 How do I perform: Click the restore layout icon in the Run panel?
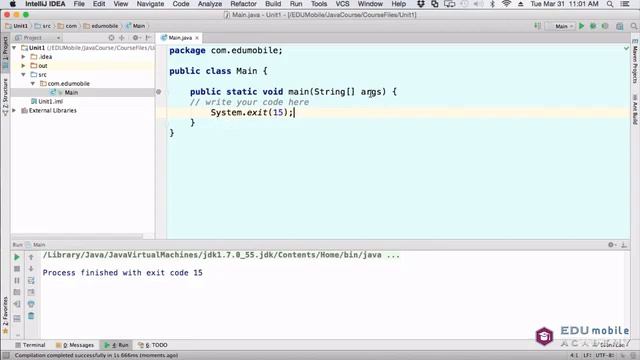coord(17,318)
